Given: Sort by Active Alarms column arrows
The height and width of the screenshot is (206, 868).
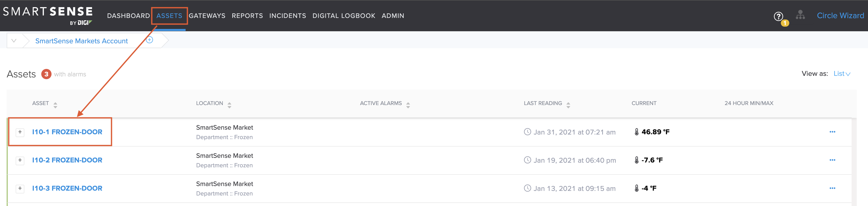Looking at the screenshot, I should click(408, 105).
